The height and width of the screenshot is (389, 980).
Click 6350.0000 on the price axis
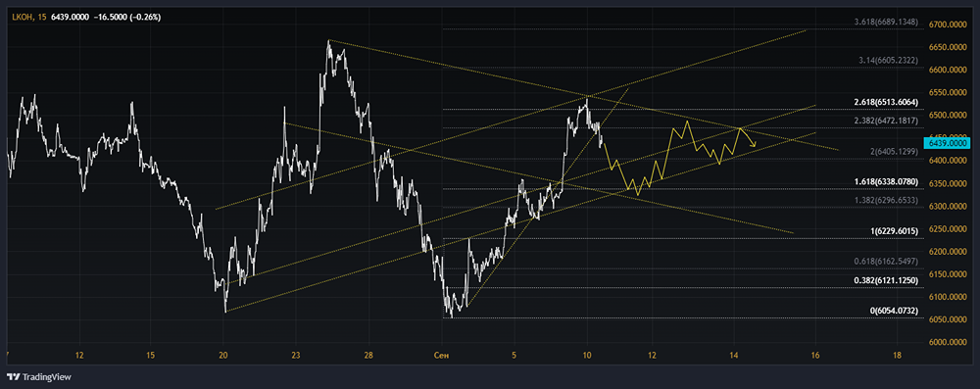click(x=948, y=184)
